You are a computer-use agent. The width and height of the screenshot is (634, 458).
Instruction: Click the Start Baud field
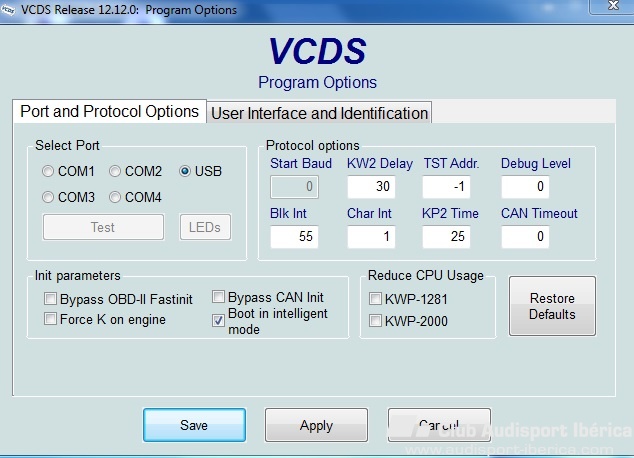[294, 187]
